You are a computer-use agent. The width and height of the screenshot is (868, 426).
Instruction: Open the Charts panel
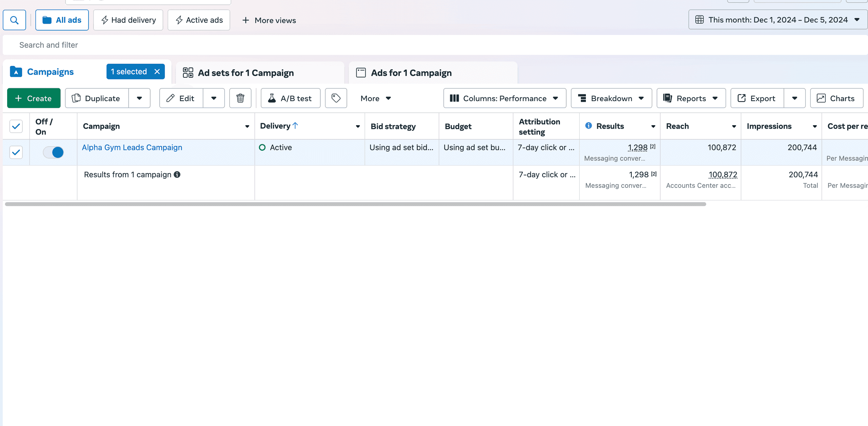pyautogui.click(x=836, y=98)
